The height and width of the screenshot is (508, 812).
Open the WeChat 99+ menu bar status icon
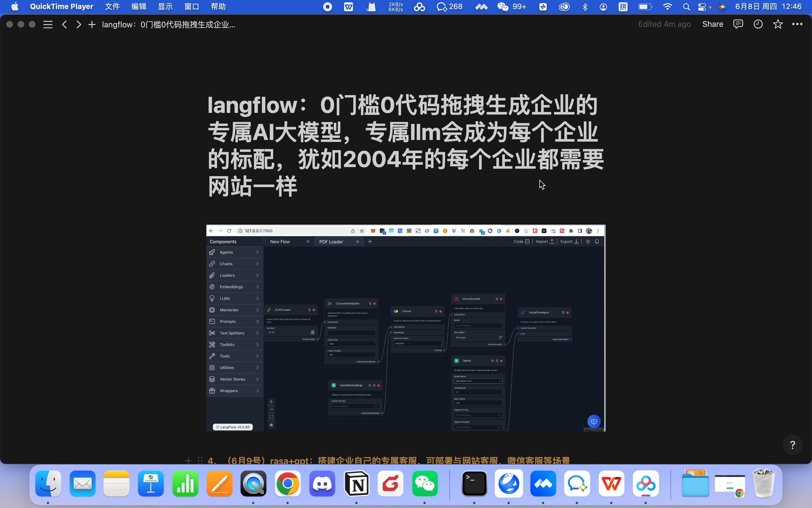pos(511,7)
